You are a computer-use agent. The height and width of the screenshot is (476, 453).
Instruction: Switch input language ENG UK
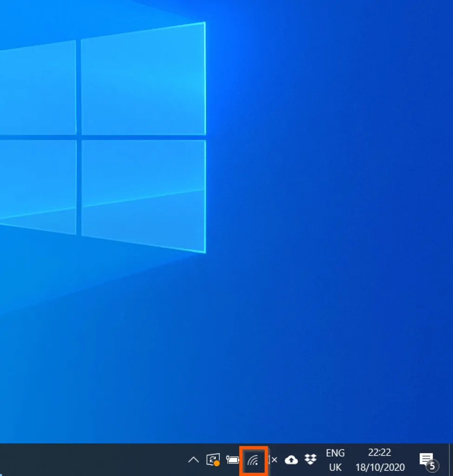coord(335,460)
